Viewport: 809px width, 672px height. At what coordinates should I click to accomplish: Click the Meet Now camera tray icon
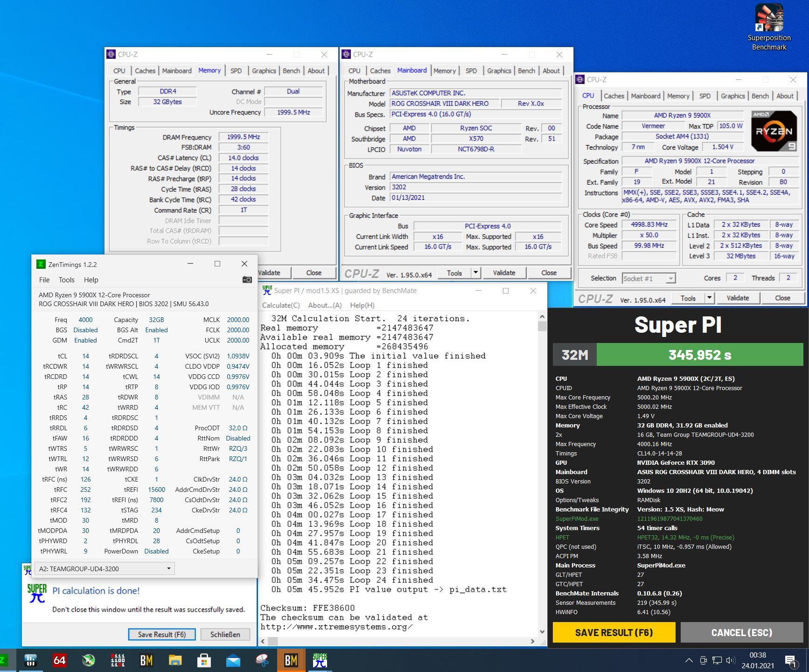[x=703, y=660]
